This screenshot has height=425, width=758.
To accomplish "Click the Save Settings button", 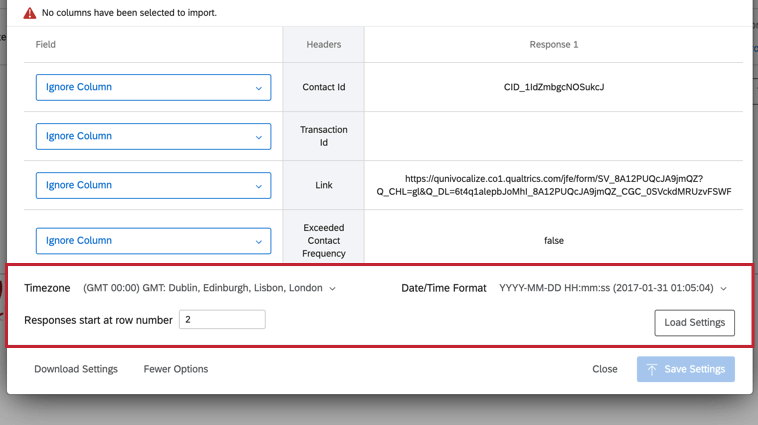I will click(x=686, y=369).
